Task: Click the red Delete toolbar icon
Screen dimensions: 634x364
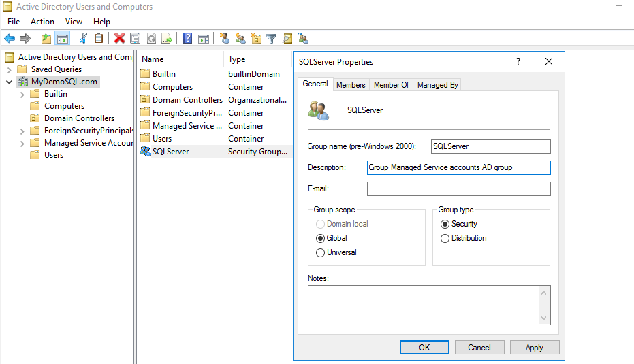Action: click(119, 39)
